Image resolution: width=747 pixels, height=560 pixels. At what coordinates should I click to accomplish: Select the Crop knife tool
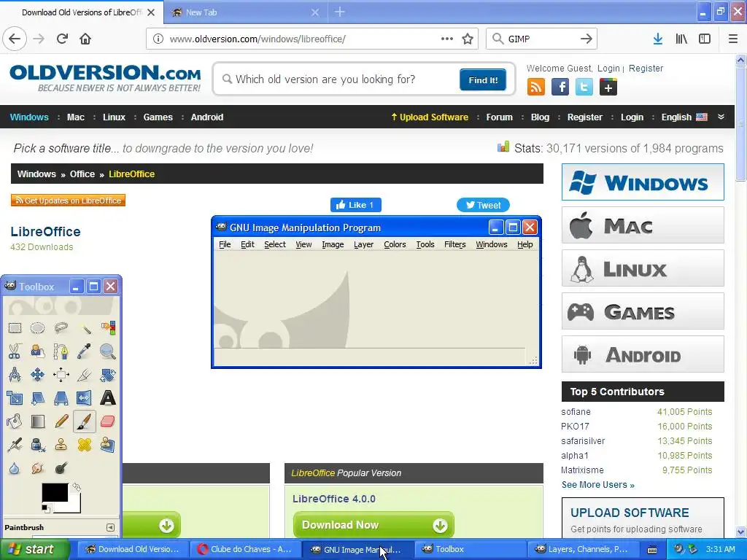click(x=85, y=375)
